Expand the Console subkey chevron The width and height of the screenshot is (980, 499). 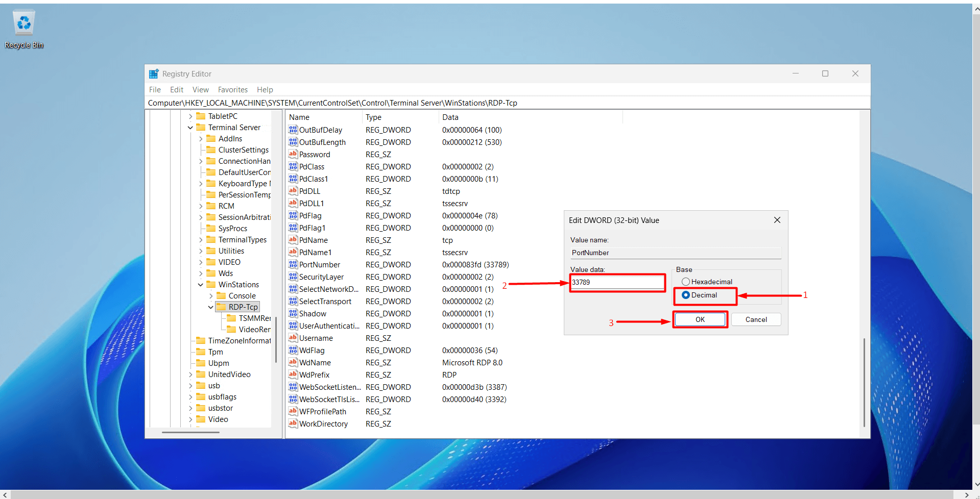211,296
